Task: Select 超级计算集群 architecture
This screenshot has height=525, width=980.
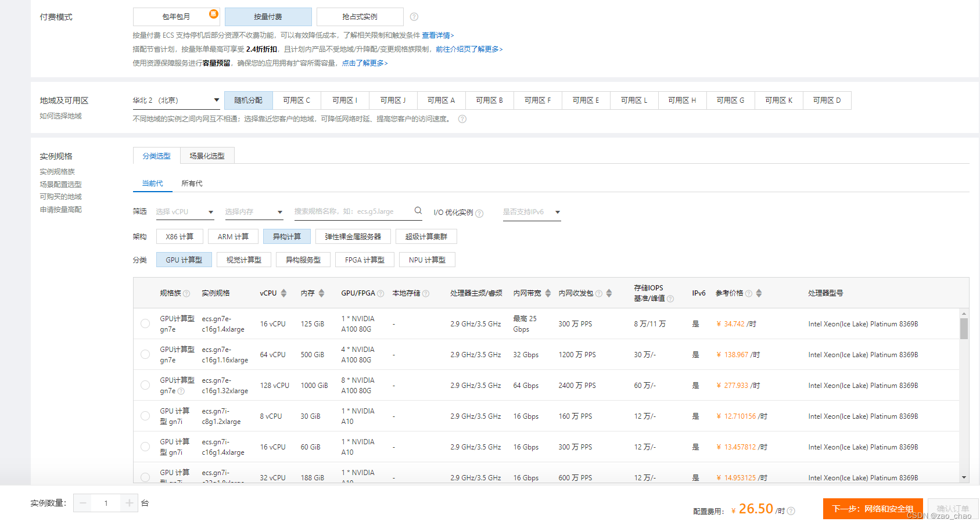Action: pyautogui.click(x=426, y=236)
